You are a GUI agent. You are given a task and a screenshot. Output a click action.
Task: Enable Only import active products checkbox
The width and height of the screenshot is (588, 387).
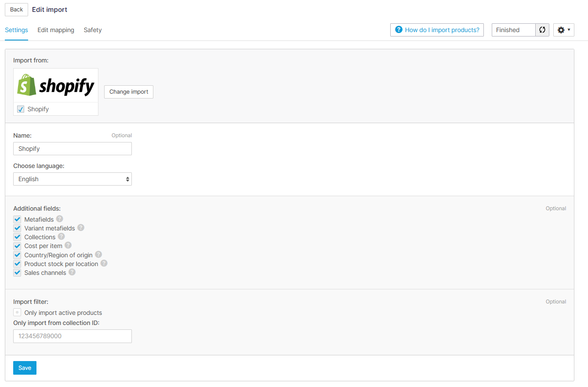click(17, 313)
